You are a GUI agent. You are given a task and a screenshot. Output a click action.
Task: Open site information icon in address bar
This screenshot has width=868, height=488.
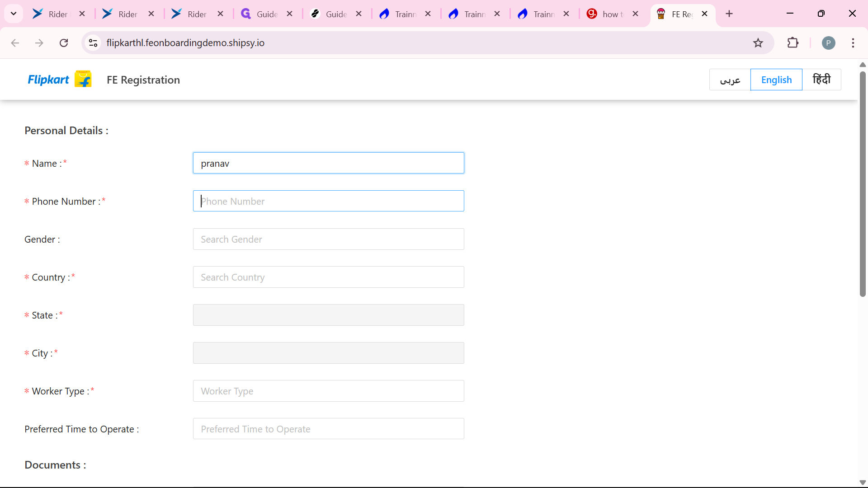tap(93, 43)
